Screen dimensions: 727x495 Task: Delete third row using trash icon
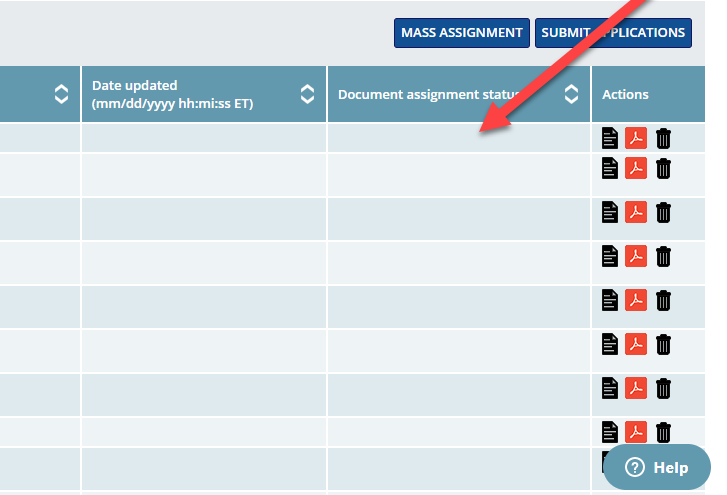pos(663,212)
